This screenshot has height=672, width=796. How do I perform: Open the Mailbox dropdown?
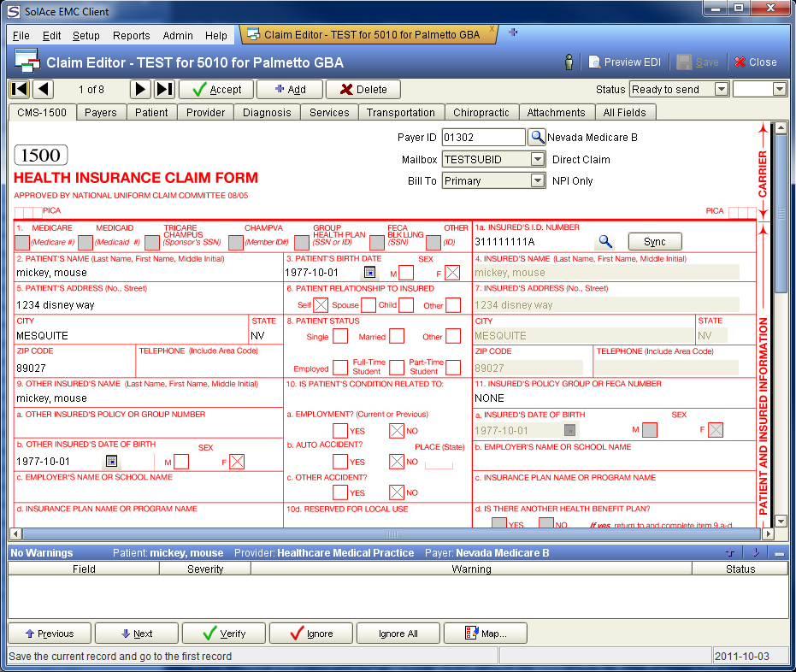click(538, 159)
